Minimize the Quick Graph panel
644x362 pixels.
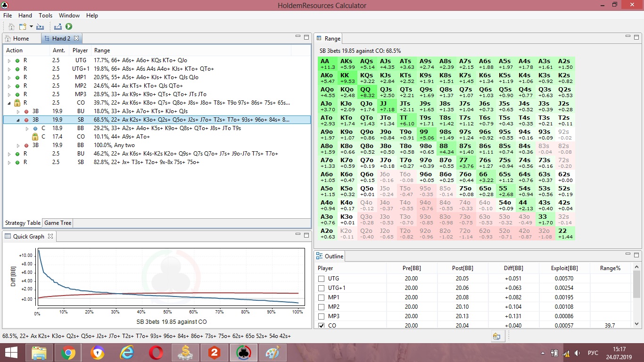(x=298, y=235)
